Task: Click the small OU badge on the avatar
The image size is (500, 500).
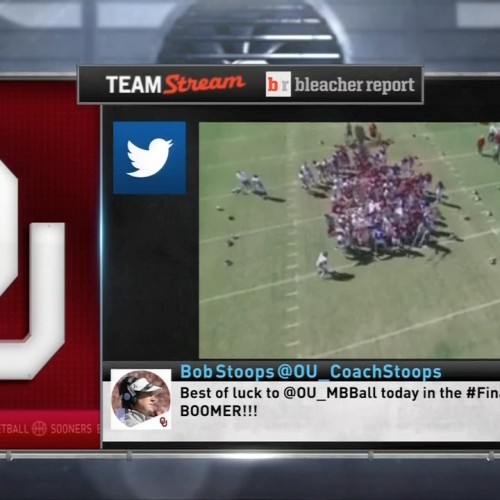Action: 164,421
